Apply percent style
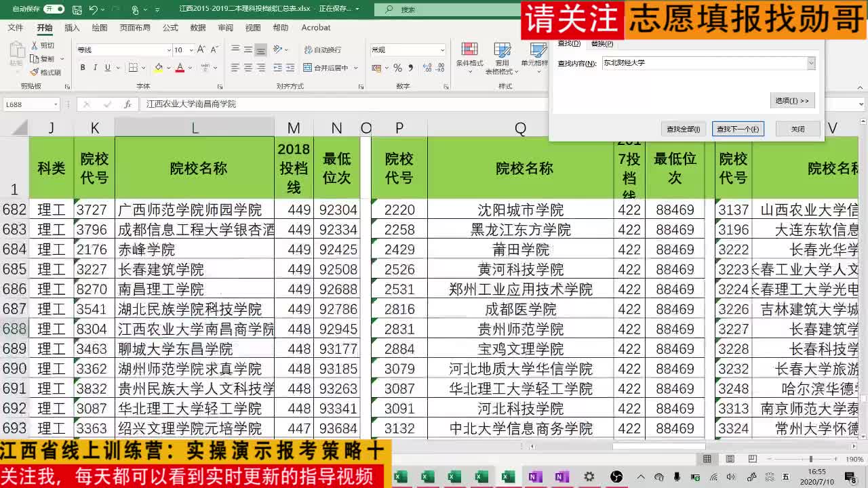This screenshot has height=488, width=868. pyautogui.click(x=397, y=68)
